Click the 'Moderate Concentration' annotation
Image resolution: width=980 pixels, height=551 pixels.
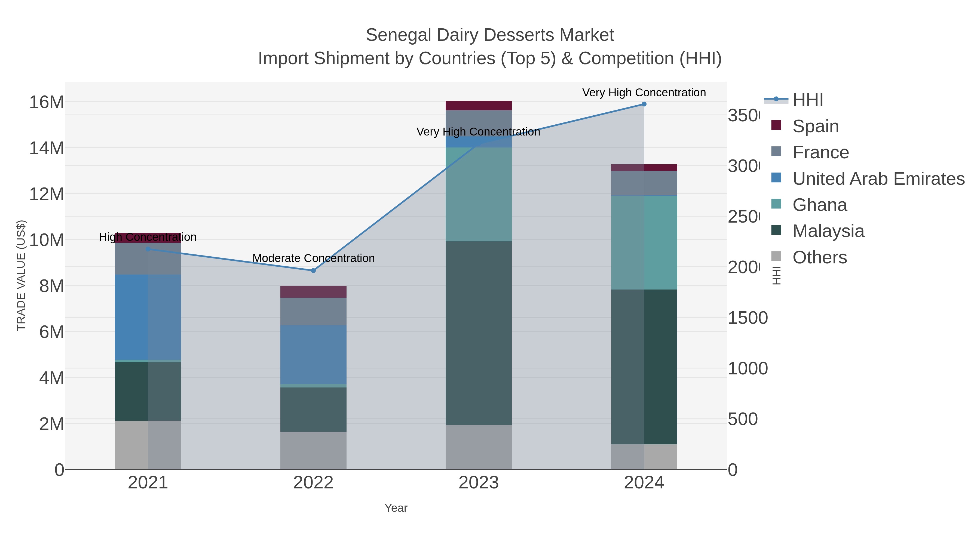314,258
